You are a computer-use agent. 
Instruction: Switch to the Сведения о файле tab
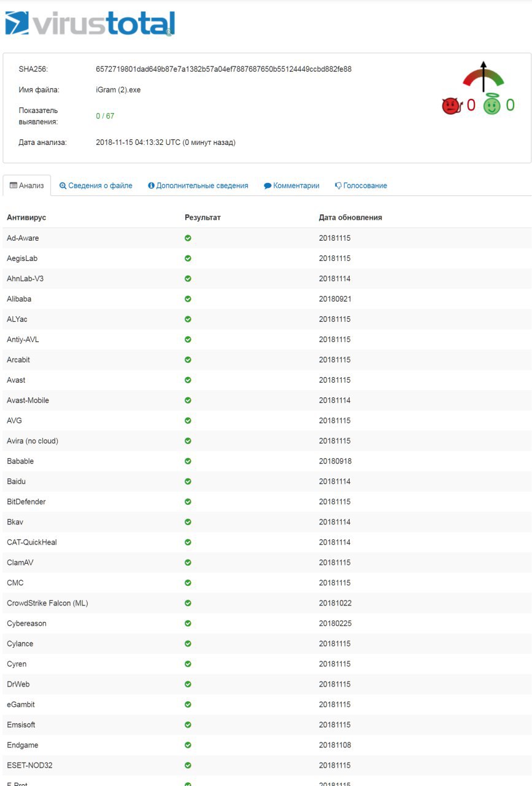click(96, 185)
